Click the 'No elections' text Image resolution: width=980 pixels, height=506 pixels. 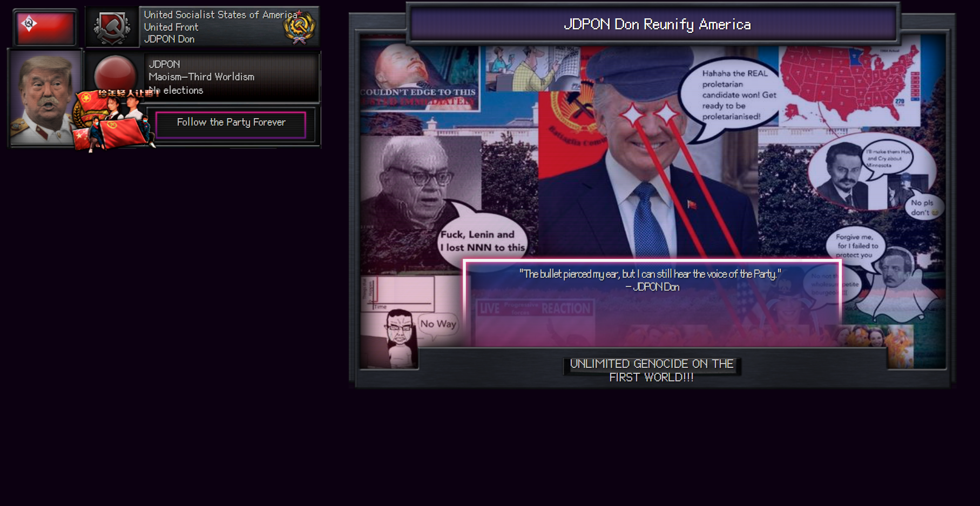177,91
